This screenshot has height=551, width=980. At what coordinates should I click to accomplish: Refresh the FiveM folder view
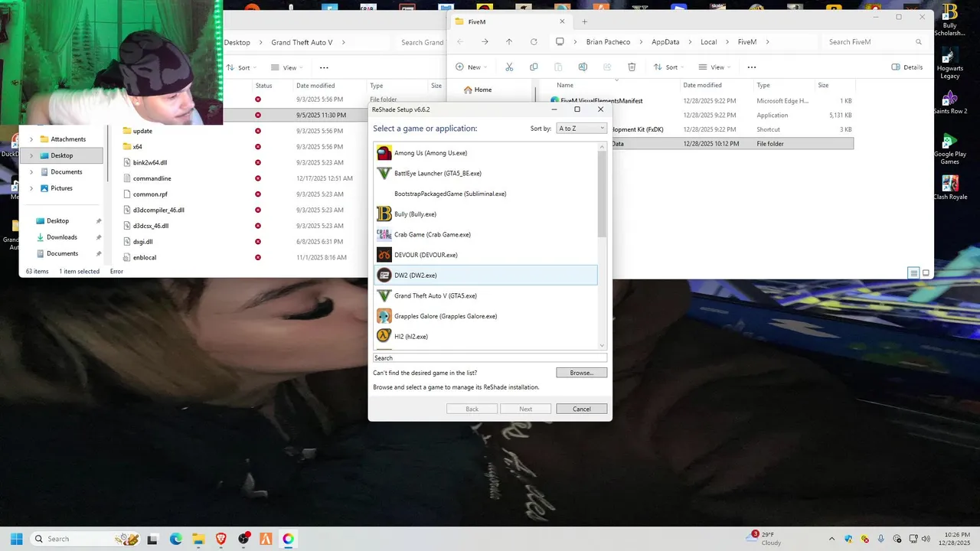point(534,42)
